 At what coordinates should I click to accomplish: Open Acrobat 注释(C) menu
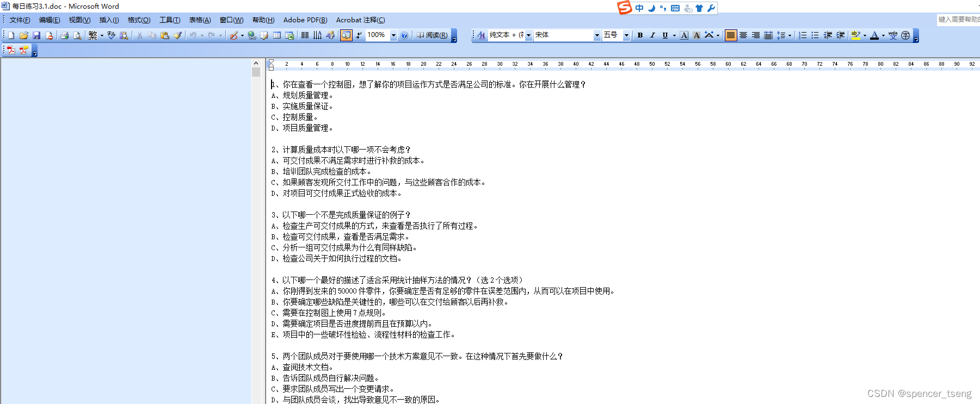(x=360, y=20)
